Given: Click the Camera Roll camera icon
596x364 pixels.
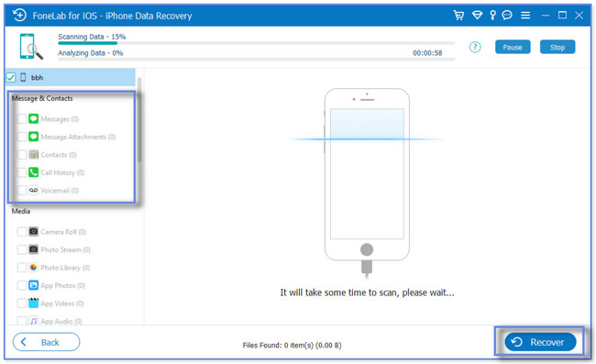Looking at the screenshot, I should pyautogui.click(x=33, y=231).
